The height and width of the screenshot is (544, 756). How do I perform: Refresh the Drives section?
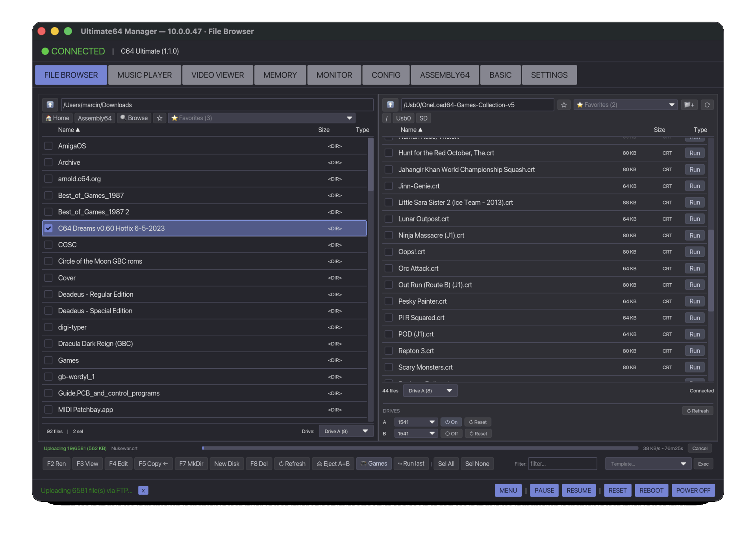pyautogui.click(x=697, y=411)
